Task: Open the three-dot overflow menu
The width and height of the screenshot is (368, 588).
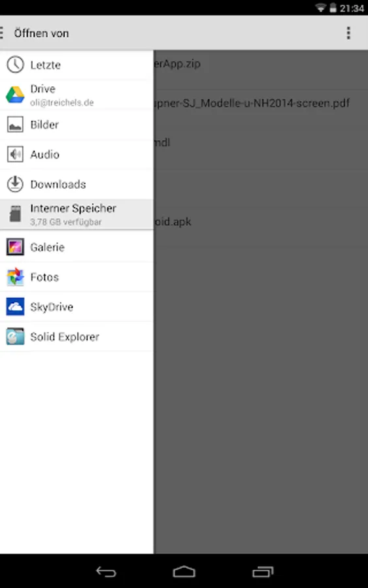Action: tap(348, 33)
